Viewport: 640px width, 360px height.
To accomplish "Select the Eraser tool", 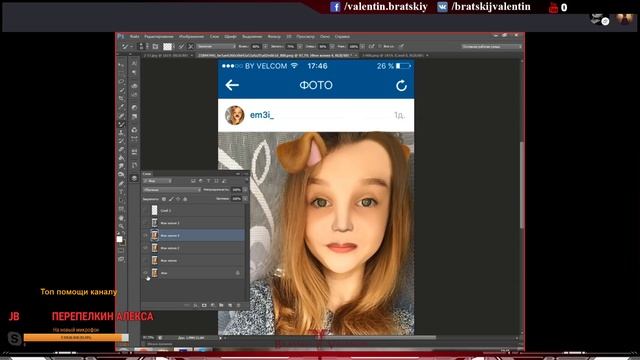I will tap(121, 149).
